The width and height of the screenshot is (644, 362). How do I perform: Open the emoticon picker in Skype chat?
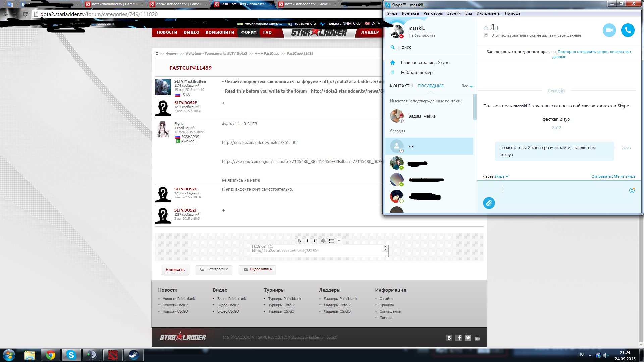[x=632, y=190]
